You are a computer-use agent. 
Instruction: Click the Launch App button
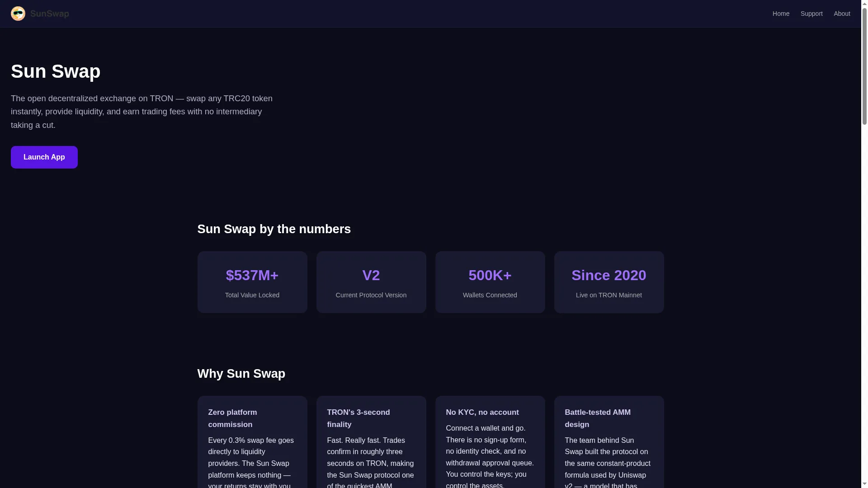(x=44, y=157)
